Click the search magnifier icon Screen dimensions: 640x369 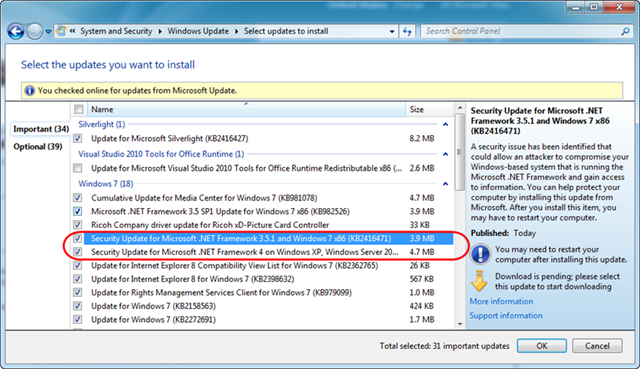(625, 31)
